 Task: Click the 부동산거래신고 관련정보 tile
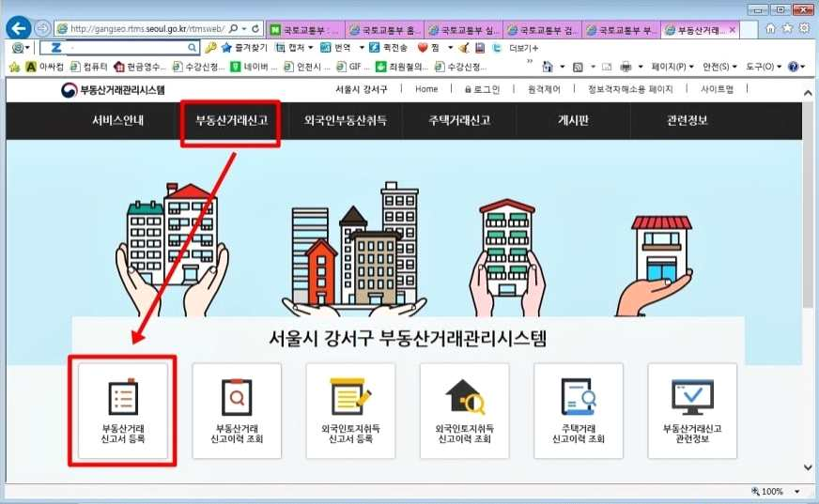tap(692, 410)
